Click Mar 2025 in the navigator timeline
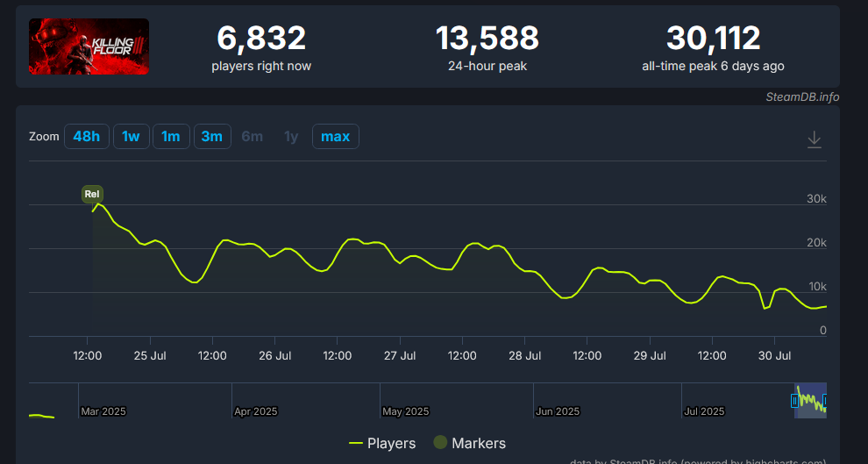This screenshot has width=868, height=464. pos(103,411)
